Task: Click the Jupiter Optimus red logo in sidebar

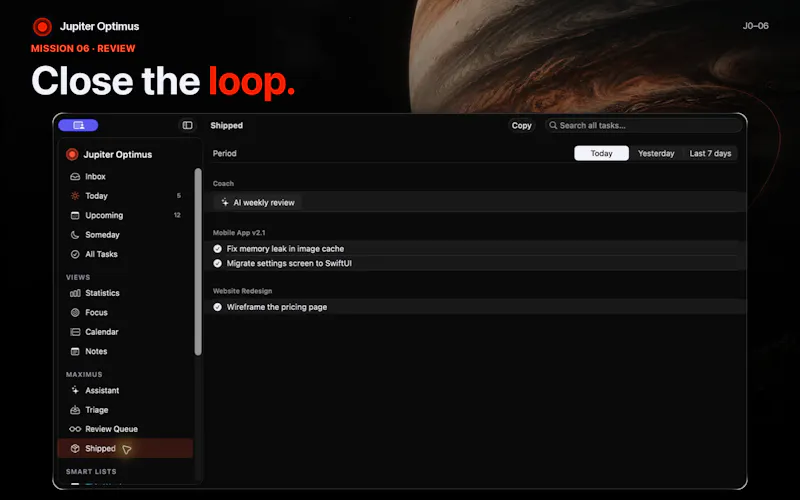Action: (72, 154)
